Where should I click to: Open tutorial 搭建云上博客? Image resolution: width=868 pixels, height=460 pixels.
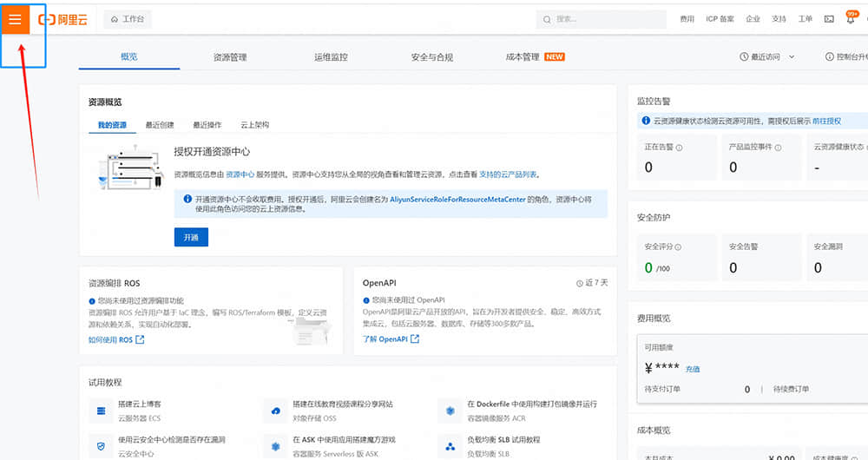(x=140, y=404)
